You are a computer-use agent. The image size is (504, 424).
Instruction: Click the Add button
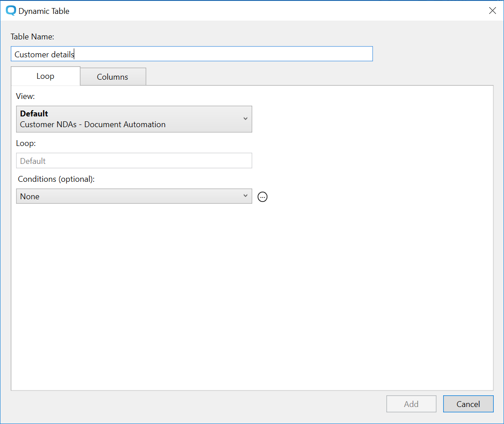[x=411, y=404]
